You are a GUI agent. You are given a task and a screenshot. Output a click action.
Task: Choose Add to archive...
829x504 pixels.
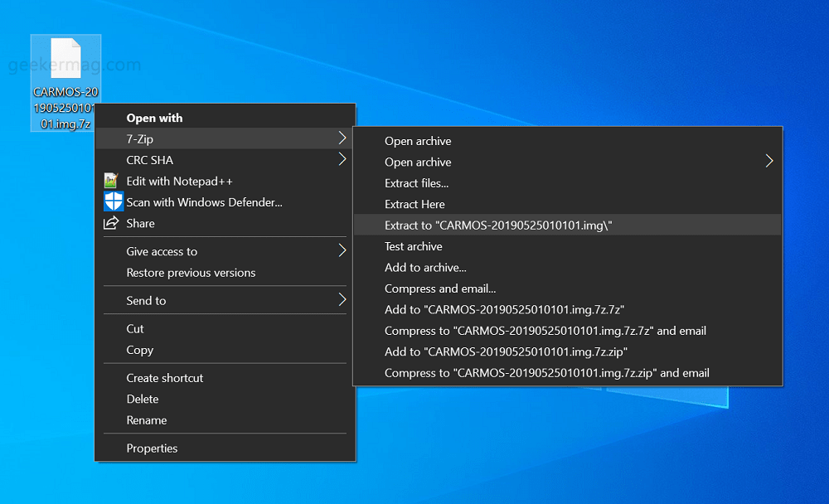point(568,267)
